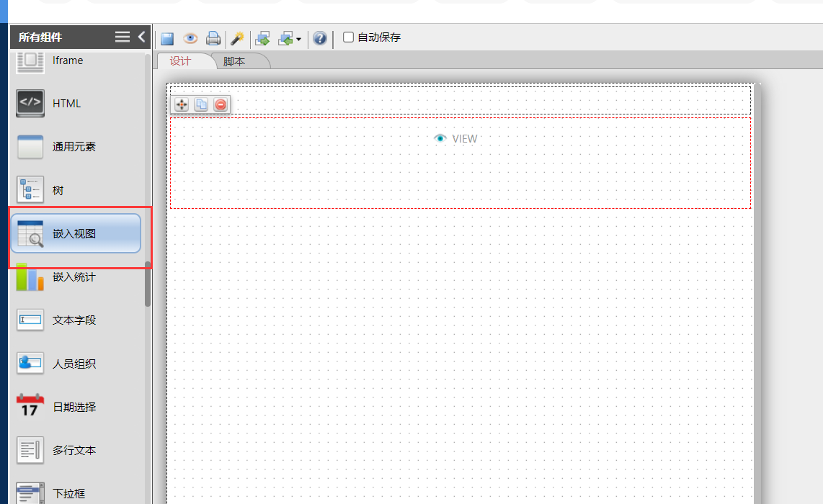Open help via the question mark icon

tap(320, 38)
